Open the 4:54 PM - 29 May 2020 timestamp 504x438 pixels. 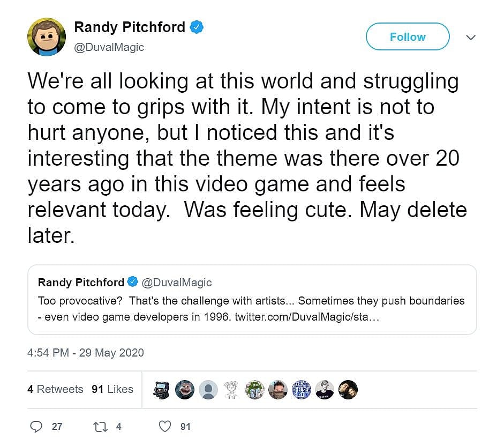pyautogui.click(x=86, y=353)
